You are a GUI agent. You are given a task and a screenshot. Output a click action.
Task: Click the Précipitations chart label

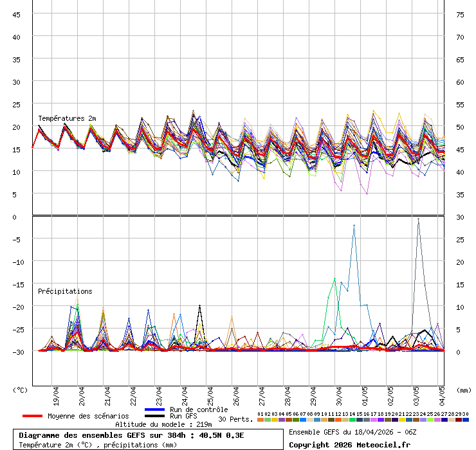coord(65,291)
